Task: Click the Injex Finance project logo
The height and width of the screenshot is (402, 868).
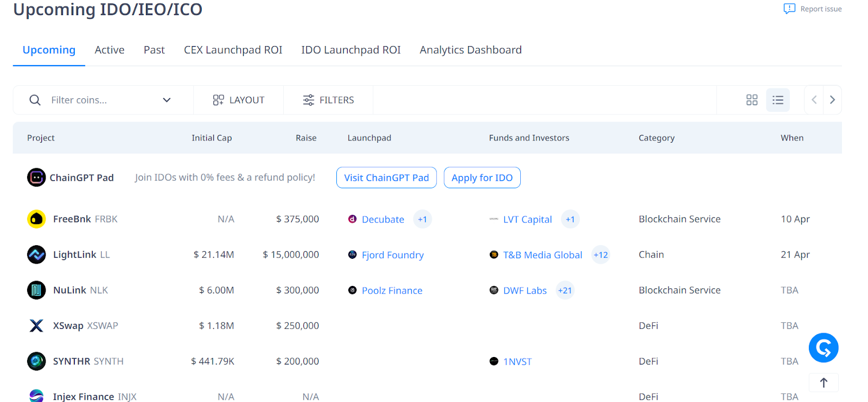Action: (x=36, y=395)
